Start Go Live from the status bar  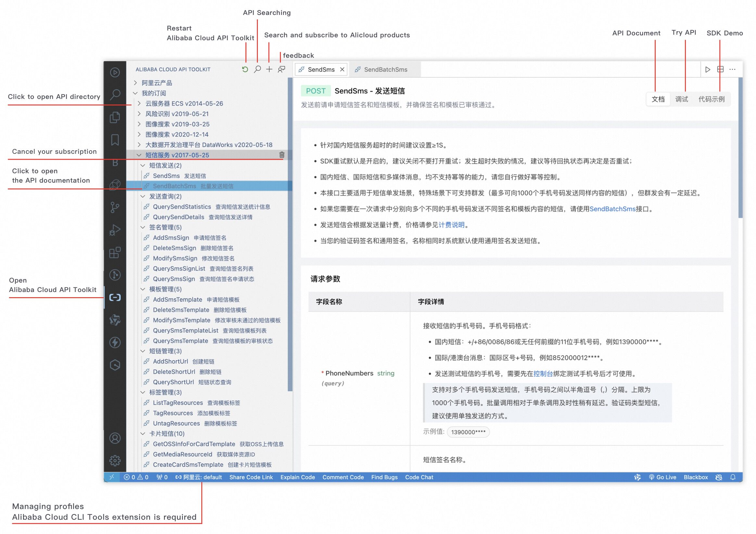(663, 477)
